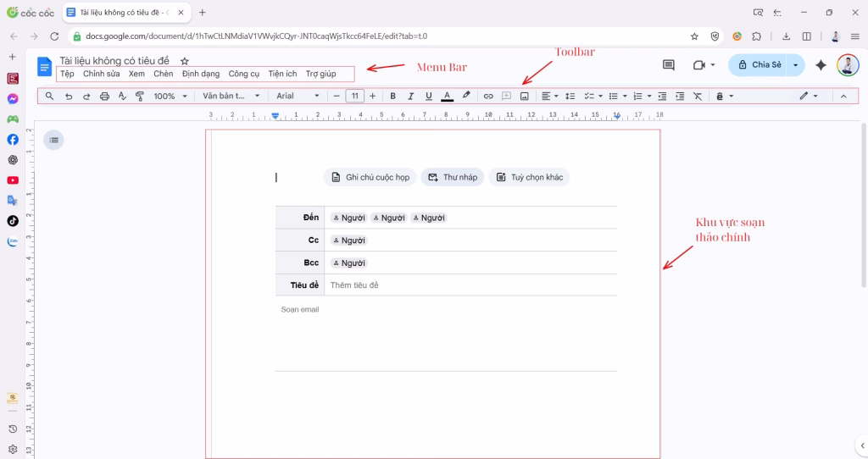The width and height of the screenshot is (868, 459).
Task: Open Facebook from the browser sidebar
Action: [13, 140]
